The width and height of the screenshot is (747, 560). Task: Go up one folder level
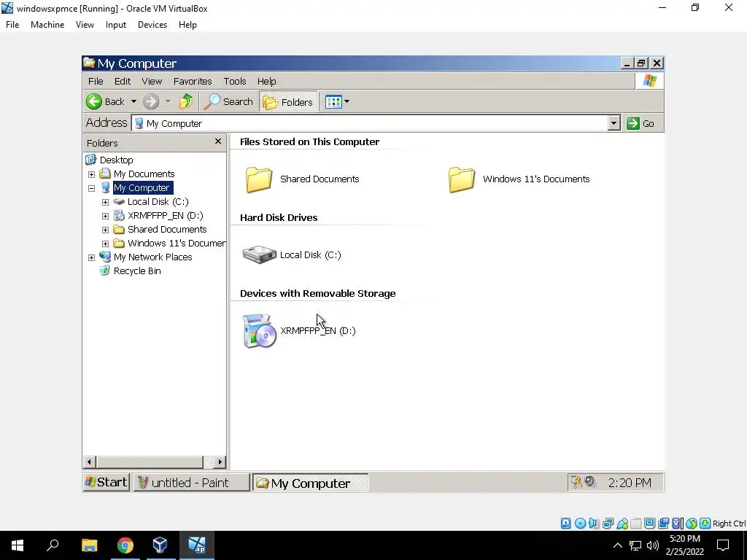click(186, 101)
